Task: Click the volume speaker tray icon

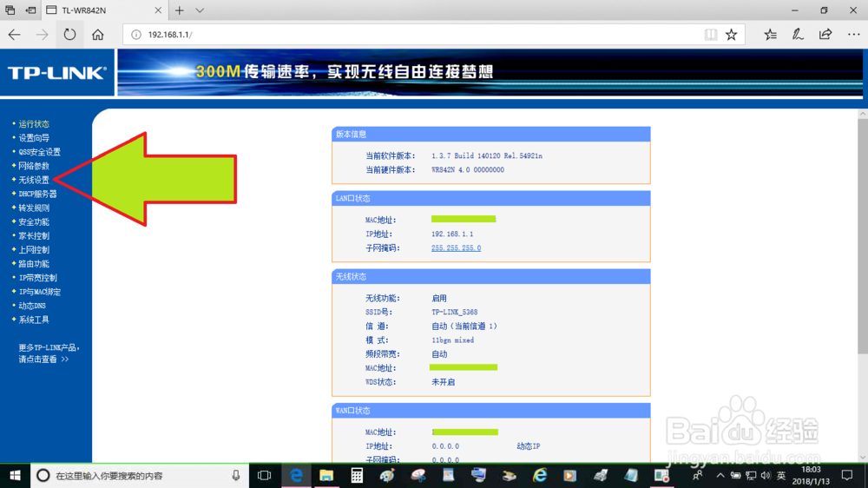Action: [x=766, y=476]
